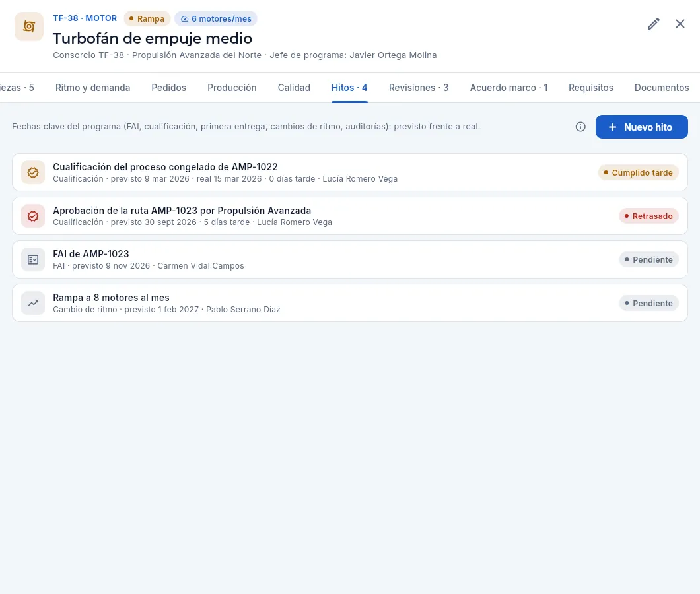The image size is (700, 594).
Task: Click the turbofan program logo icon
Action: (29, 26)
